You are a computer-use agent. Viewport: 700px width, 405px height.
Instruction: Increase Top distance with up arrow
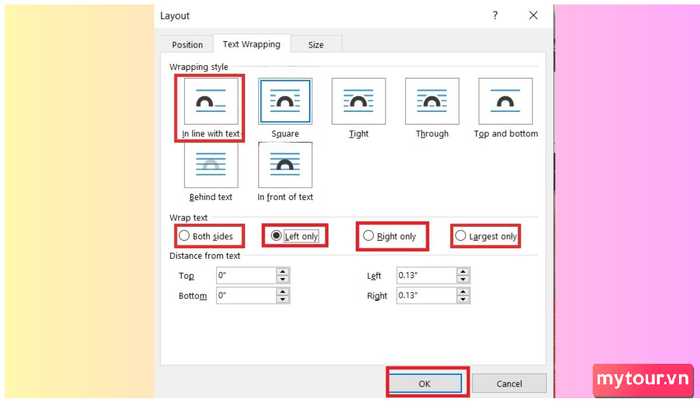283,271
